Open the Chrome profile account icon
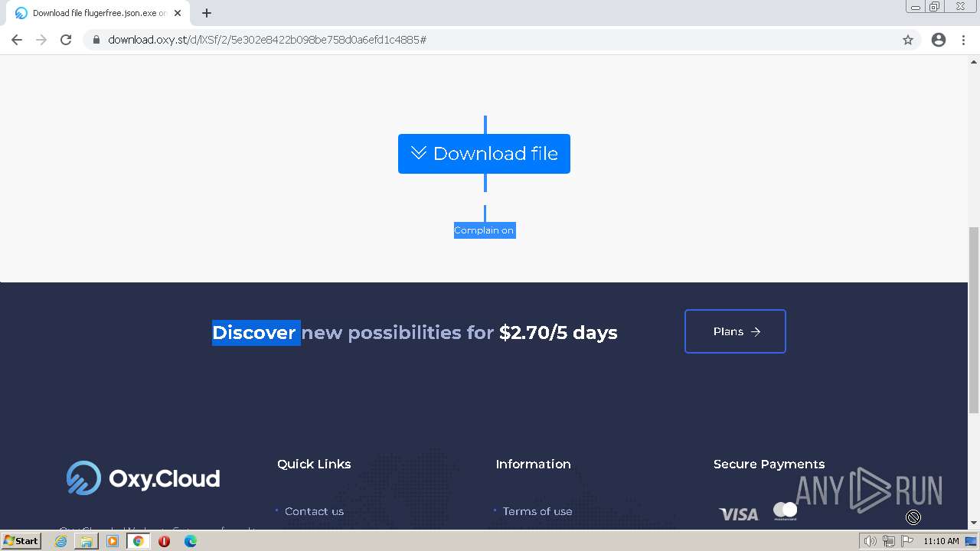 click(939, 40)
